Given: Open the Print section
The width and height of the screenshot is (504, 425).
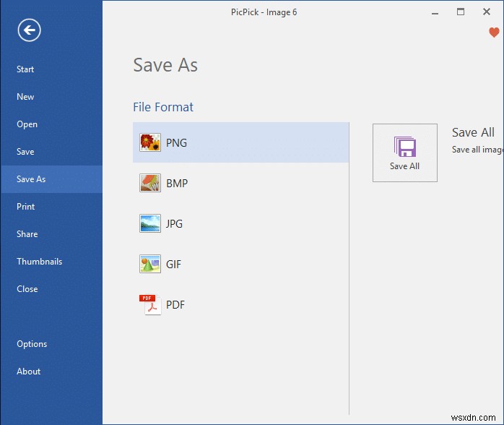Looking at the screenshot, I should click(51, 207).
